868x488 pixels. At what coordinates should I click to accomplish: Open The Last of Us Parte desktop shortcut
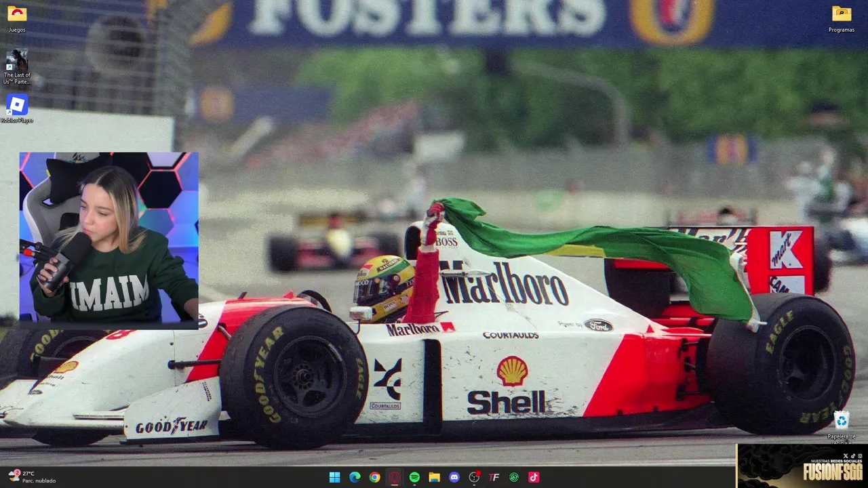17,67
